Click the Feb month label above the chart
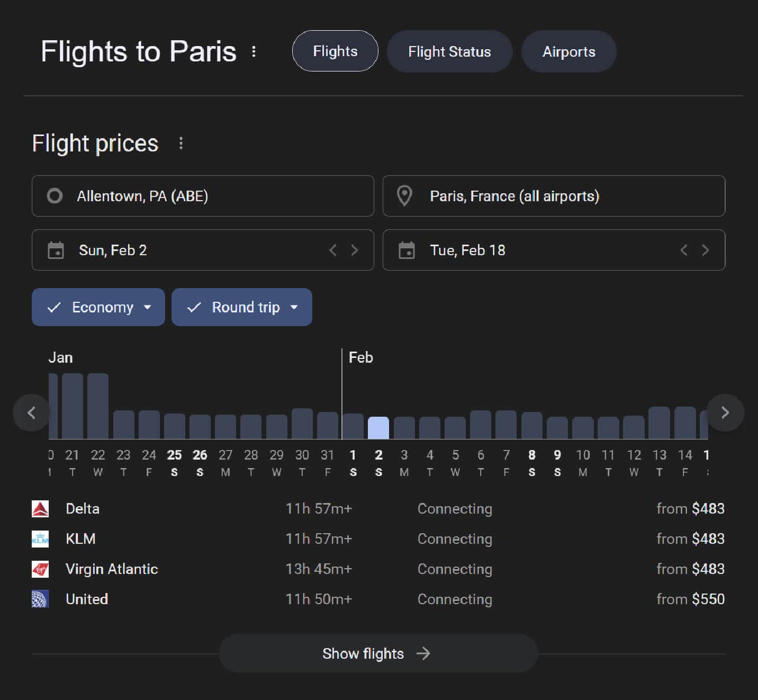 pos(360,357)
